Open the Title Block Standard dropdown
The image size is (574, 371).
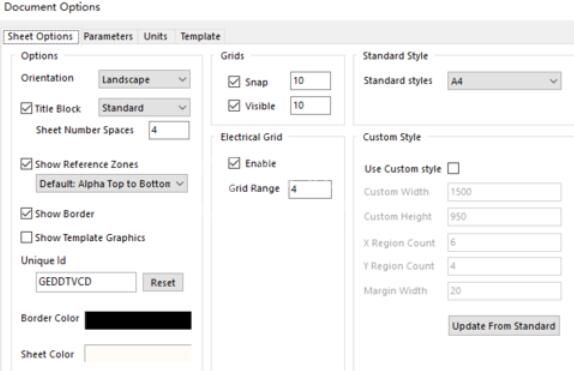coord(144,108)
